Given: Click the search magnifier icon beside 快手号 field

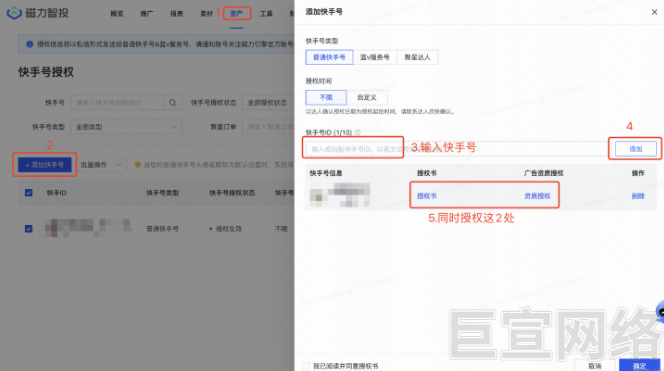Looking at the screenshot, I should pyautogui.click(x=172, y=102).
